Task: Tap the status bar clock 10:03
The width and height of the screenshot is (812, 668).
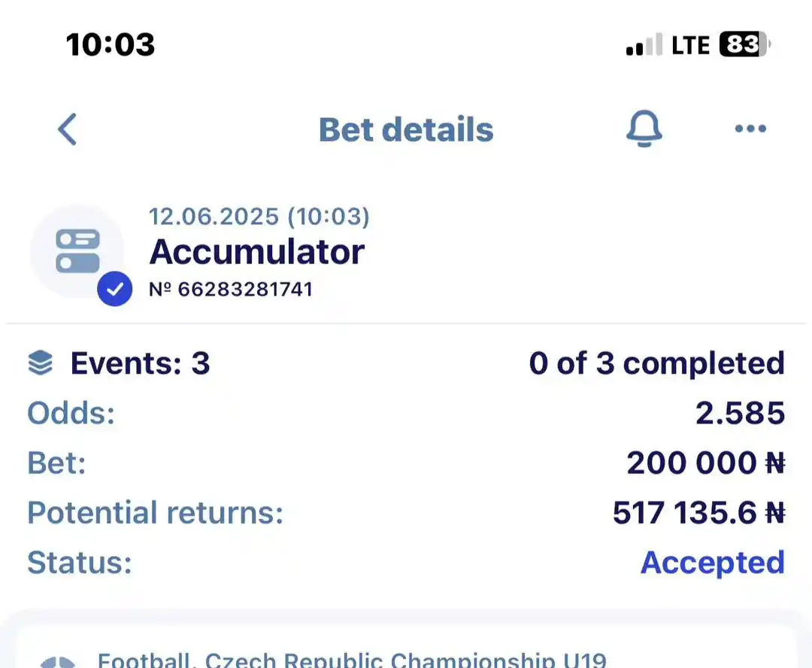Action: point(111,44)
